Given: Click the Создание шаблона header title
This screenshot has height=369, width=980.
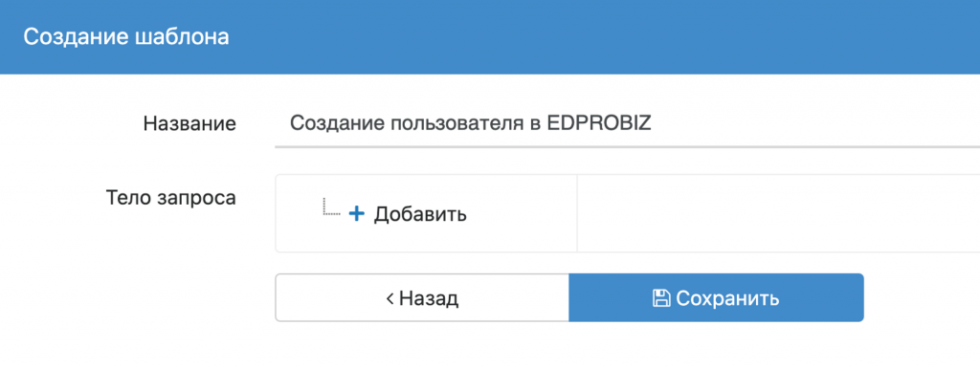Looking at the screenshot, I should point(126,37).
